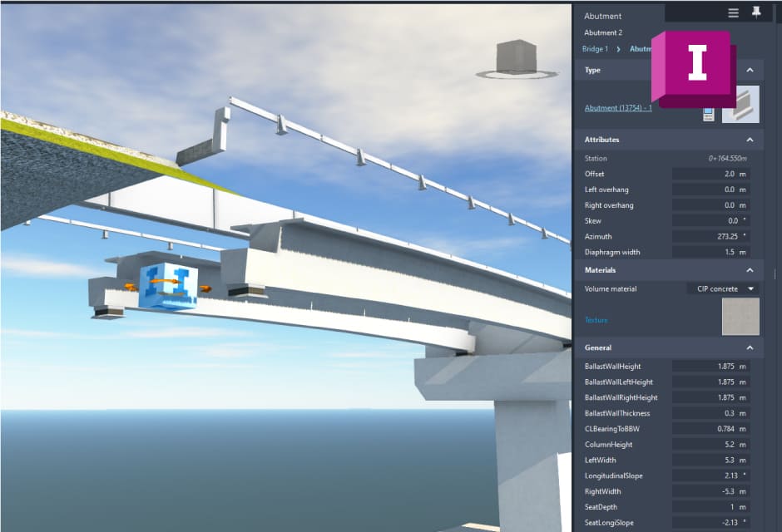Screen dimensions: 782x532
Task: Open the Abutment (13754) - 1 link
Action: pyautogui.click(x=618, y=108)
